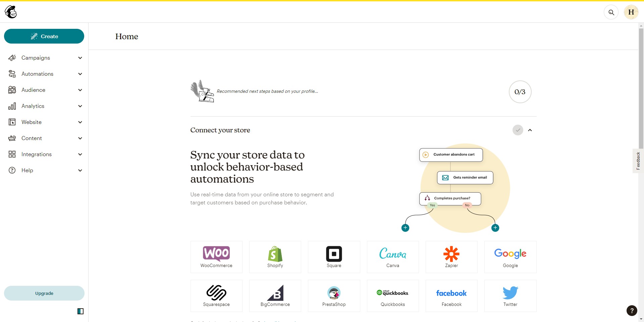
Task: Select the Square integration tile
Action: pyautogui.click(x=334, y=257)
